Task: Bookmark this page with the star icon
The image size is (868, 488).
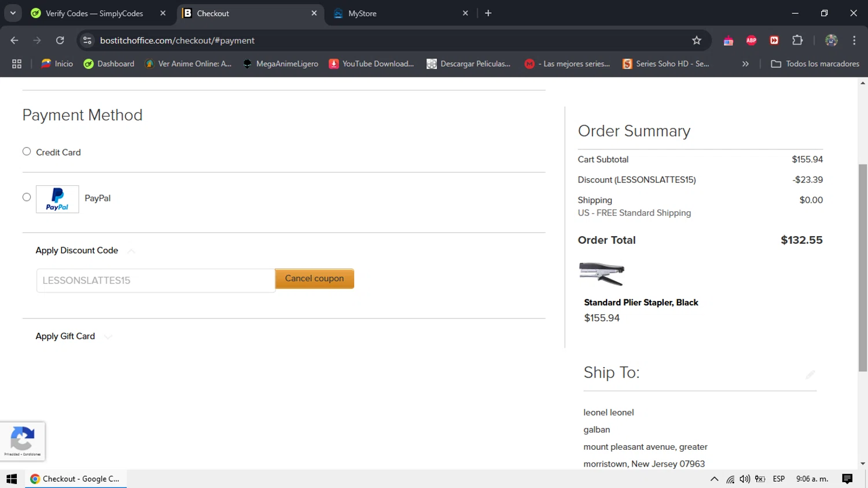Action: (x=697, y=41)
